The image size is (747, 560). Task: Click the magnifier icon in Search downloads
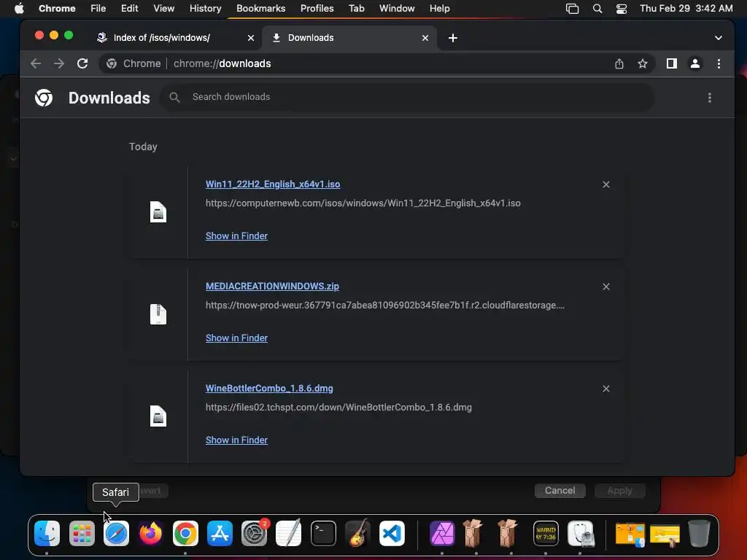click(174, 97)
